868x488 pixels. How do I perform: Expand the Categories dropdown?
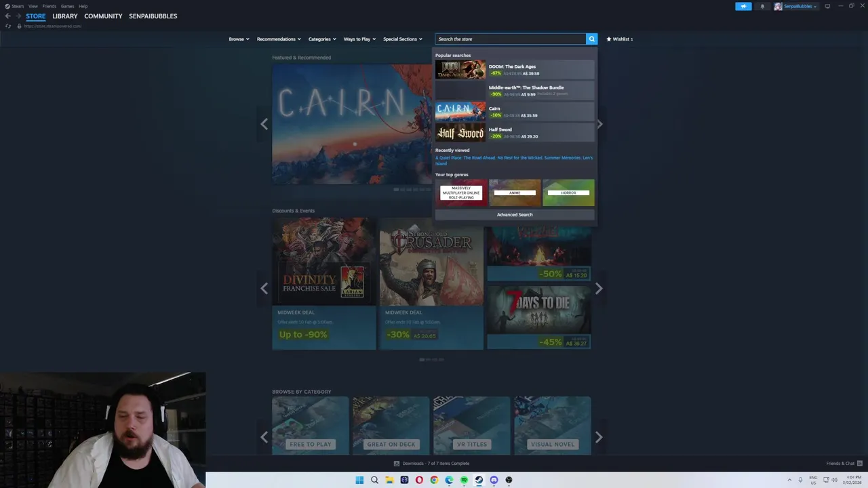[x=321, y=39]
